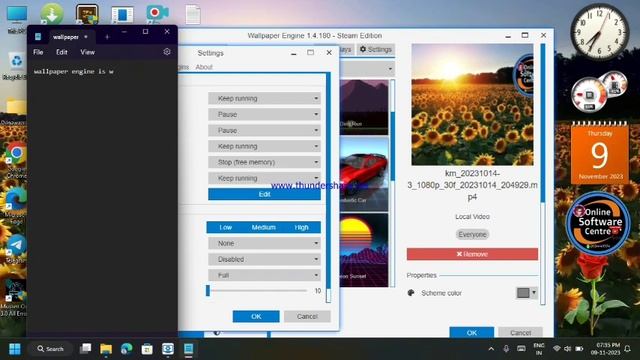Click the Settings dialog vertical scrollbar
Screen dimensions: 640x360
click(x=328, y=188)
